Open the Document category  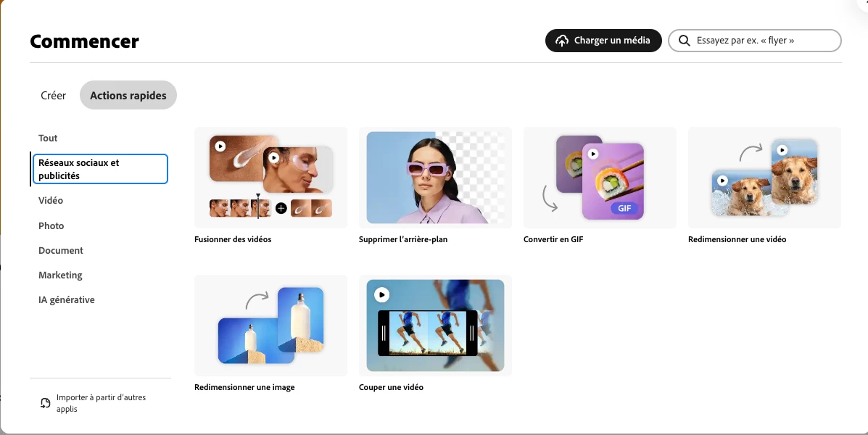[x=61, y=250]
